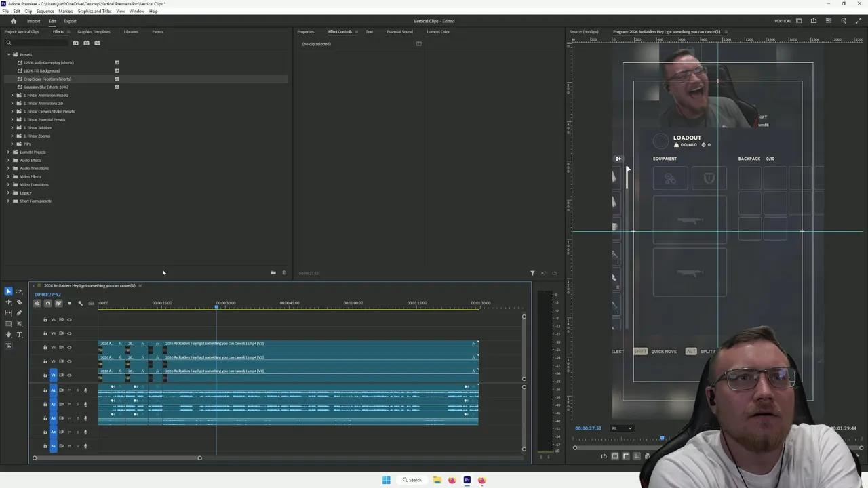Select the Slip tool
Image resolution: width=868 pixels, height=488 pixels.
[8, 312]
